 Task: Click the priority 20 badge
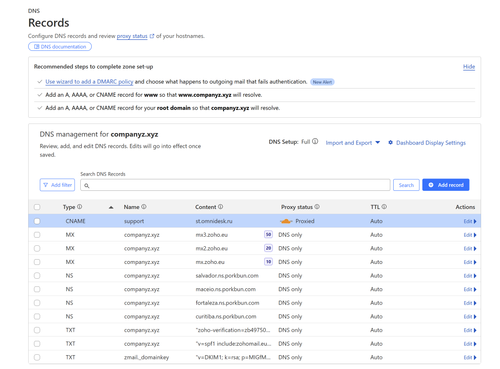tap(268, 248)
